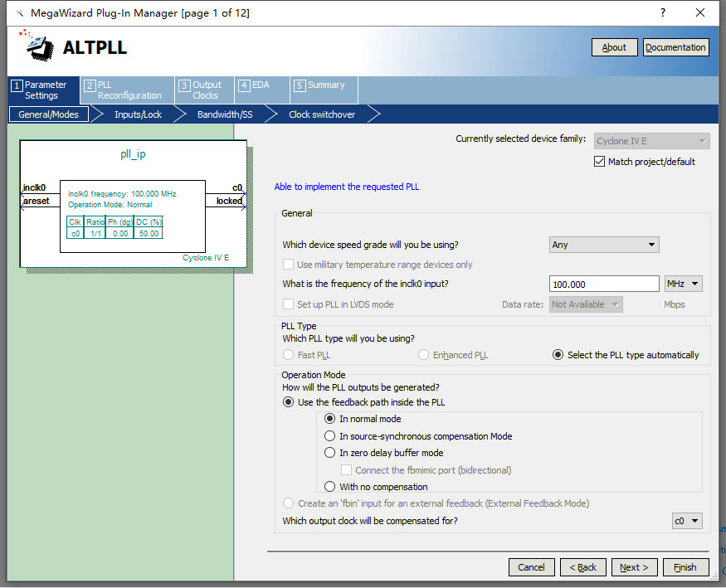Click the pll_ip block diagram title

133,154
